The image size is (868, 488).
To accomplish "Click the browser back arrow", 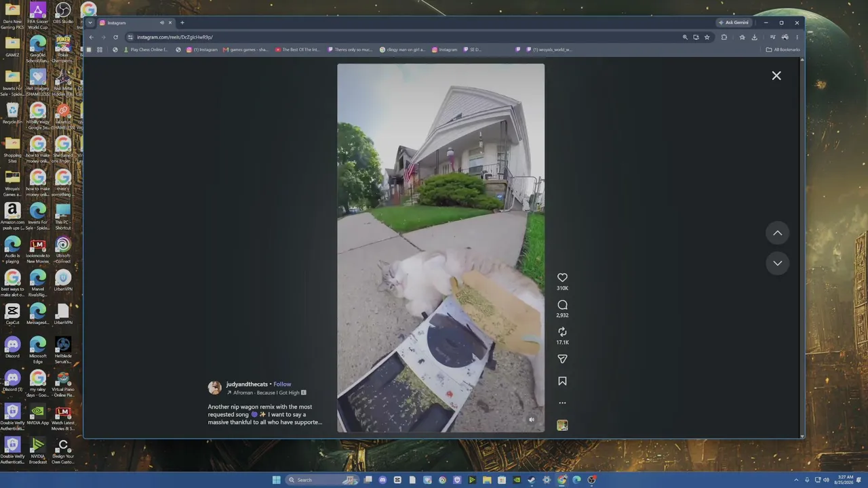I will pyautogui.click(x=92, y=37).
